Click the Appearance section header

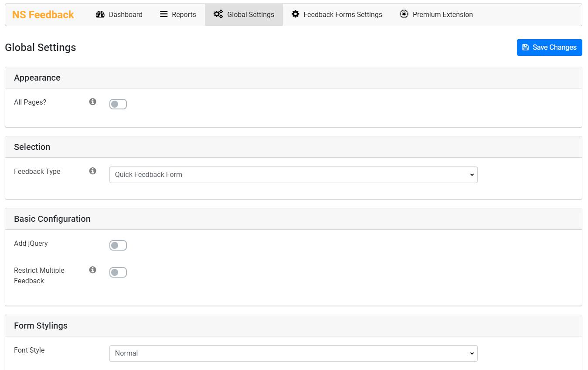[x=293, y=78]
